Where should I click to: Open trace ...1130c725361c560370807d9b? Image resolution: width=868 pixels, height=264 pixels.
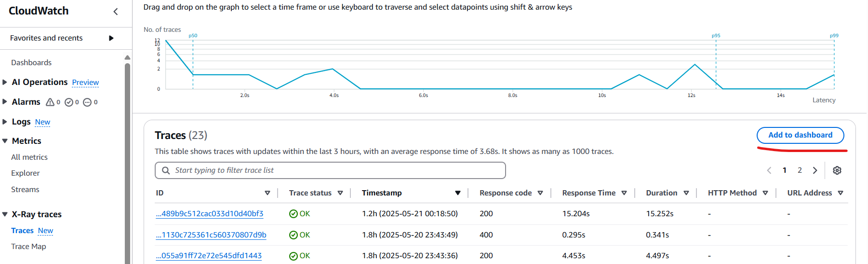(211, 235)
